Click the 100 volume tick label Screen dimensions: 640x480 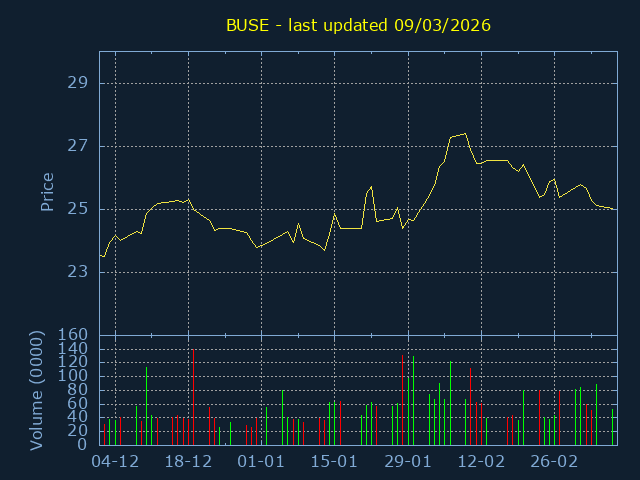73,376
